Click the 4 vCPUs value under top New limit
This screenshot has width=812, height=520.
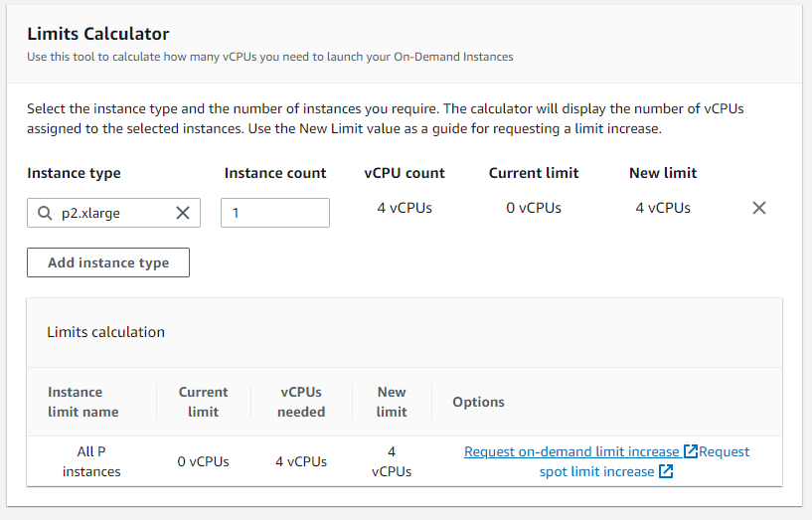(663, 208)
